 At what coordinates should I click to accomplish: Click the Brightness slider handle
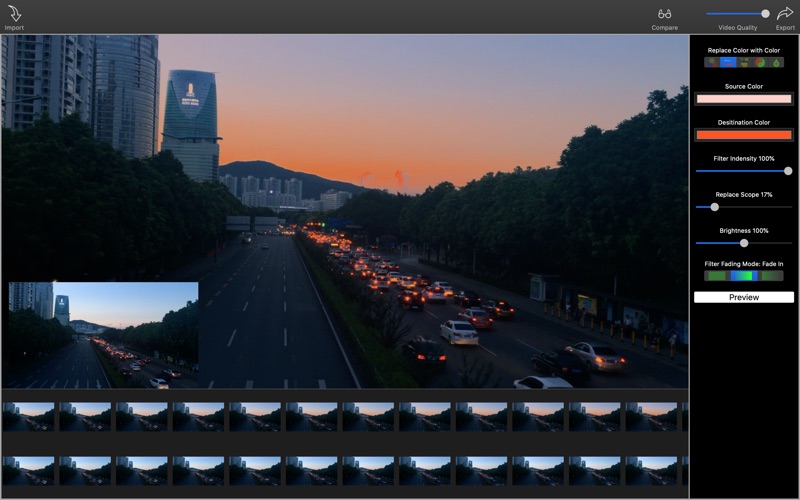click(x=744, y=243)
